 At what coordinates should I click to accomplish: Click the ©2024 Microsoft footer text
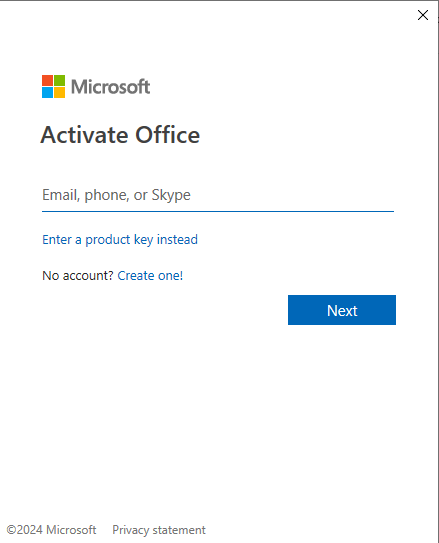(x=51, y=530)
